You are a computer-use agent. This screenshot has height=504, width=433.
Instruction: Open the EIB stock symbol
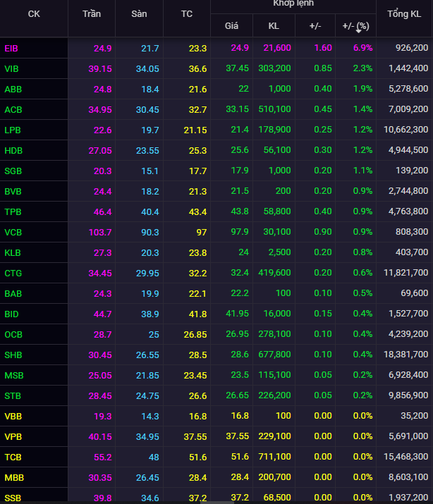pyautogui.click(x=11, y=48)
